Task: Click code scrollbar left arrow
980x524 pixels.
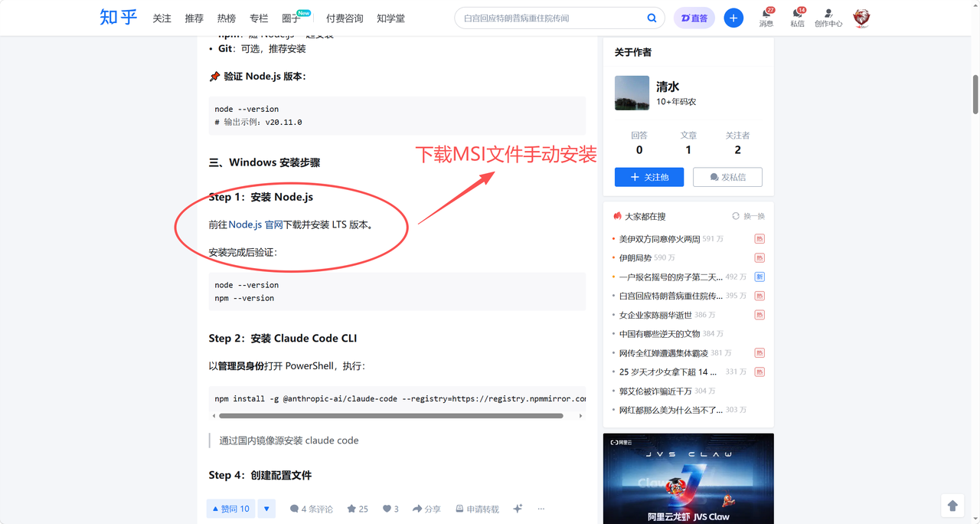Action: [x=214, y=416]
